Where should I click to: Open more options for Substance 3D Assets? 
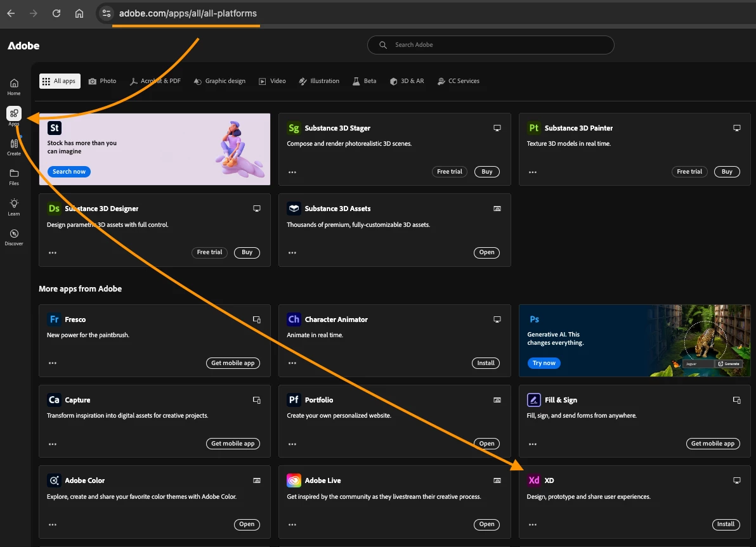coord(292,252)
